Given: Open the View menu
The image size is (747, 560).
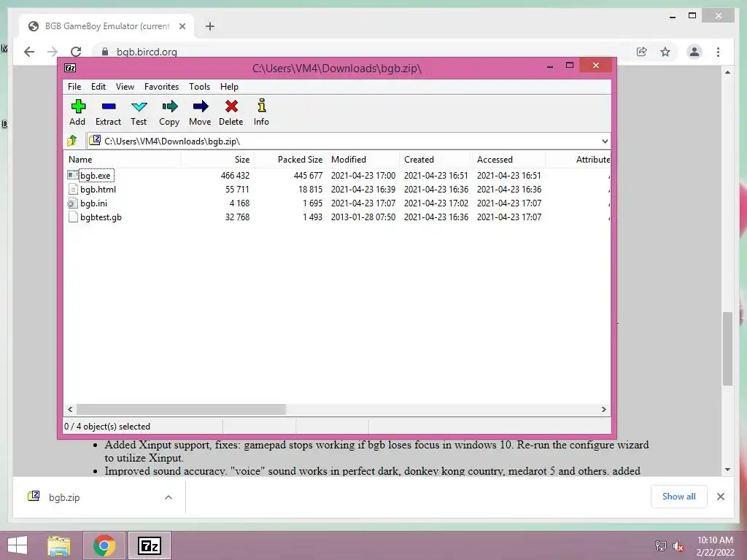Looking at the screenshot, I should point(125,87).
